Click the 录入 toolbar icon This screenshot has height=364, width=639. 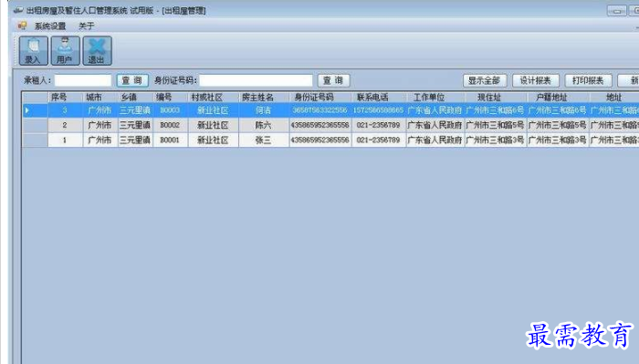[x=34, y=50]
